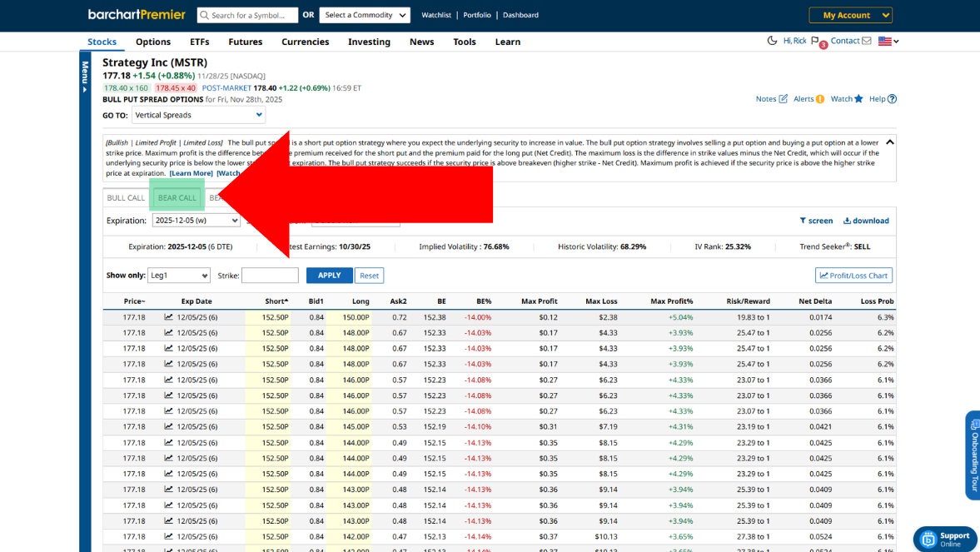980x552 pixels.
Task: Sort table by Risk/Reward header
Action: 749,301
